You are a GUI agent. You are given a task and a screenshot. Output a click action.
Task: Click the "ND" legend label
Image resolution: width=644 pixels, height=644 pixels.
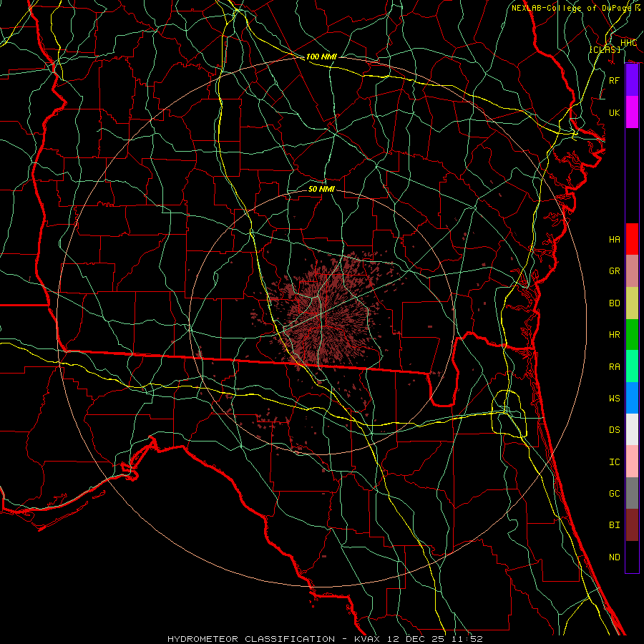(x=614, y=557)
